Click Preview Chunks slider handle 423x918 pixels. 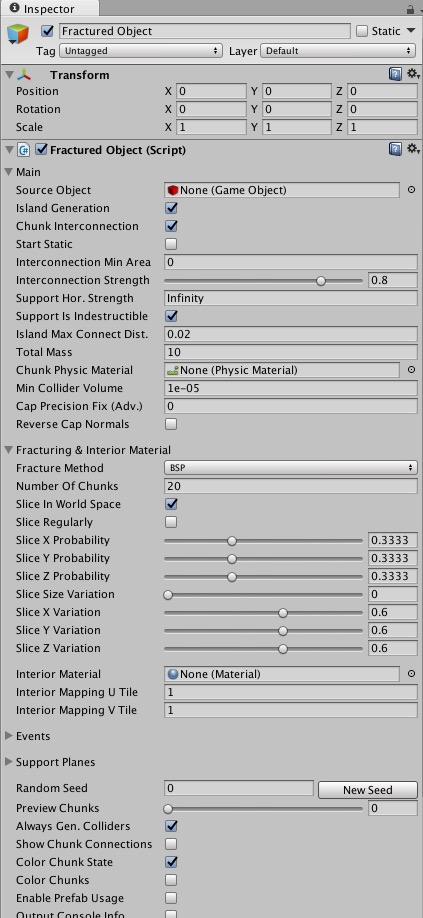point(168,809)
